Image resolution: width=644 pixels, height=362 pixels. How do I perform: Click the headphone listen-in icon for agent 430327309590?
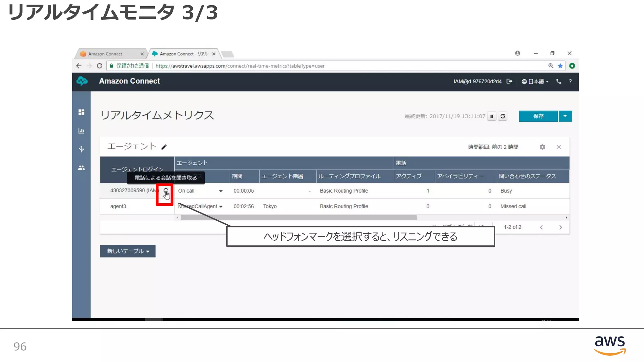166,191
